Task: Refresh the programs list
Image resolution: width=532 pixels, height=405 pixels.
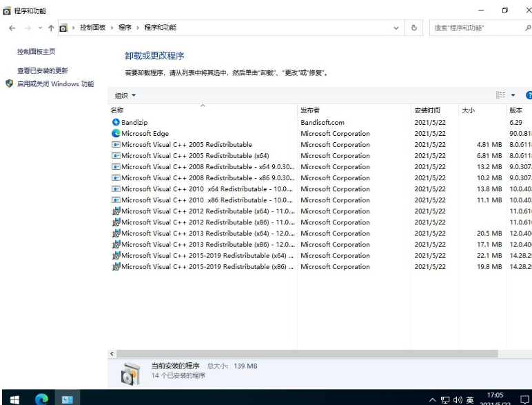Action: 414,28
